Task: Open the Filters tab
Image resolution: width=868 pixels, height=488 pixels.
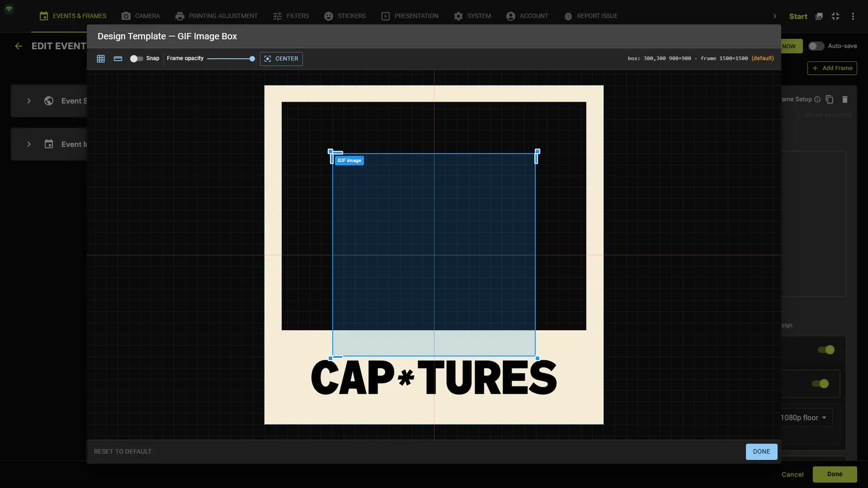Action: [x=291, y=16]
